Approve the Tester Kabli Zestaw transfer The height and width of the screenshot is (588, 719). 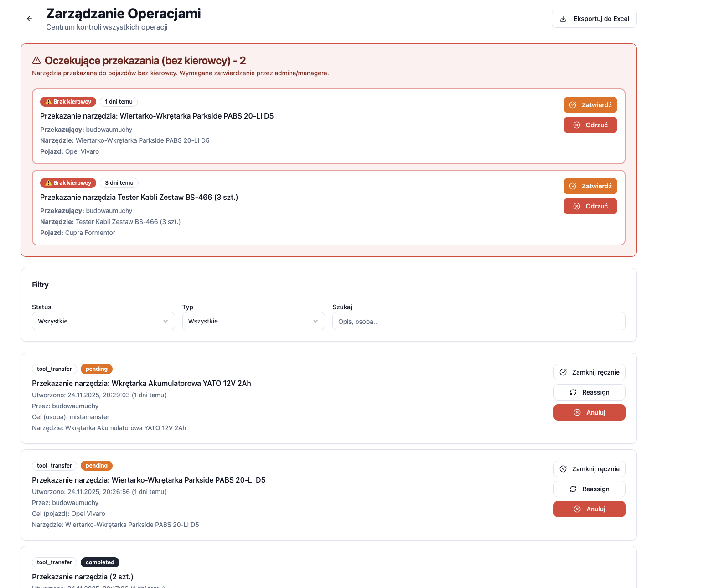pyautogui.click(x=590, y=186)
